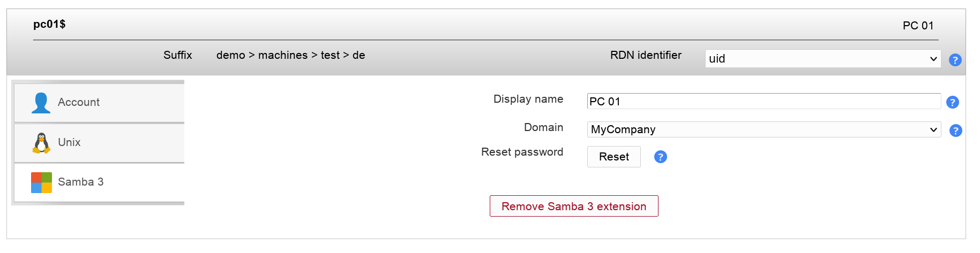Viewport: 980px width, 253px height.
Task: Open the RDN identifier dropdown showing uid
Action: coord(822,59)
